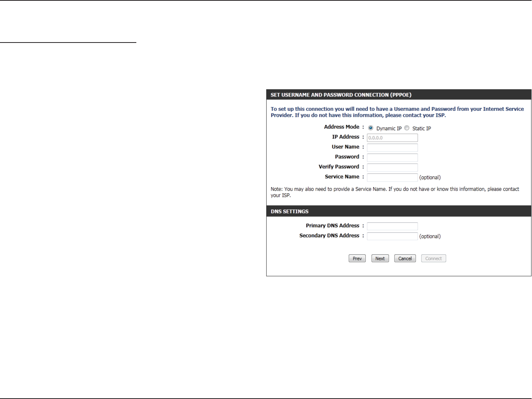This screenshot has width=532, height=399.
Task: Click the Prev button
Action: (357, 259)
